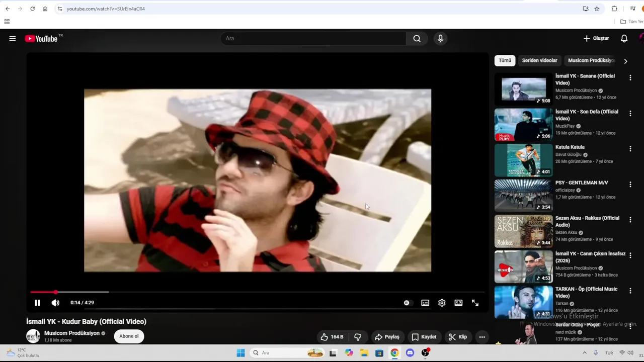The image size is (644, 362).
Task: Open browser extensions puzzle icon
Action: [614, 9]
